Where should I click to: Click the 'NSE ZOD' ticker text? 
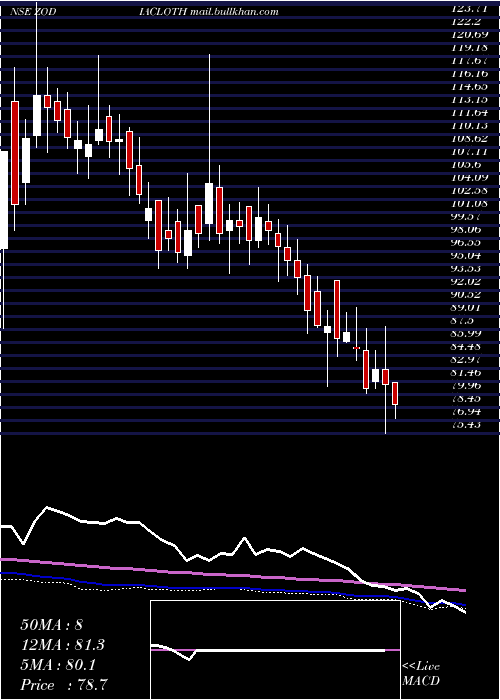coord(33,12)
